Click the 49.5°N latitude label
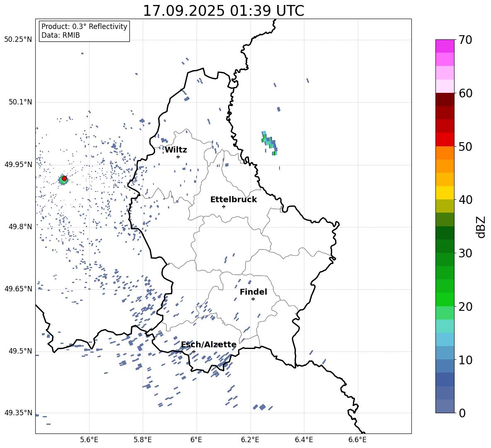The image size is (491, 448). point(20,351)
